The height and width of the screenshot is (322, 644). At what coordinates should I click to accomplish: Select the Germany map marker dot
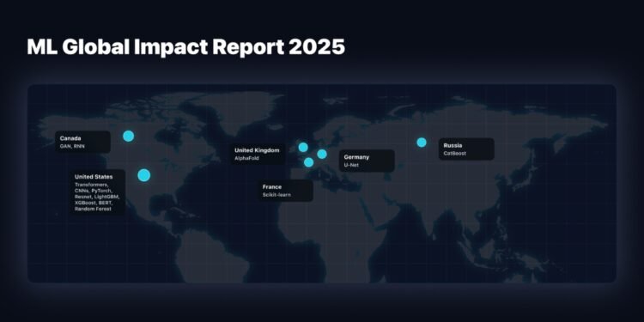coord(322,154)
